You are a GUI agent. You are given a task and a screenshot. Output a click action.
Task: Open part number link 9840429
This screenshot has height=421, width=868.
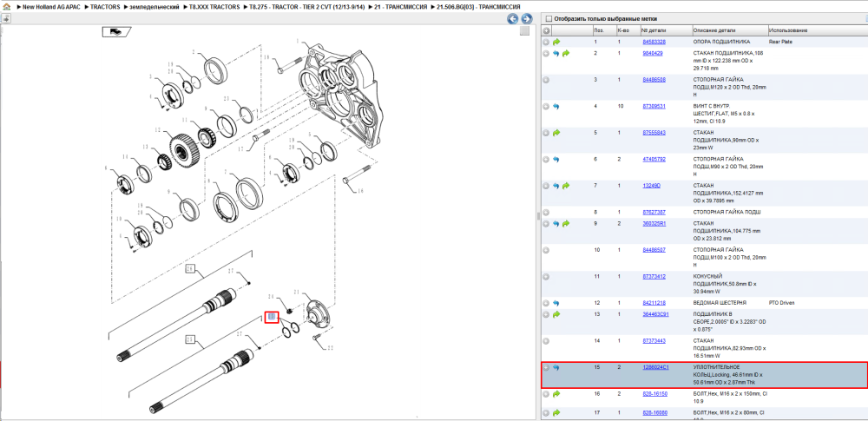point(652,53)
